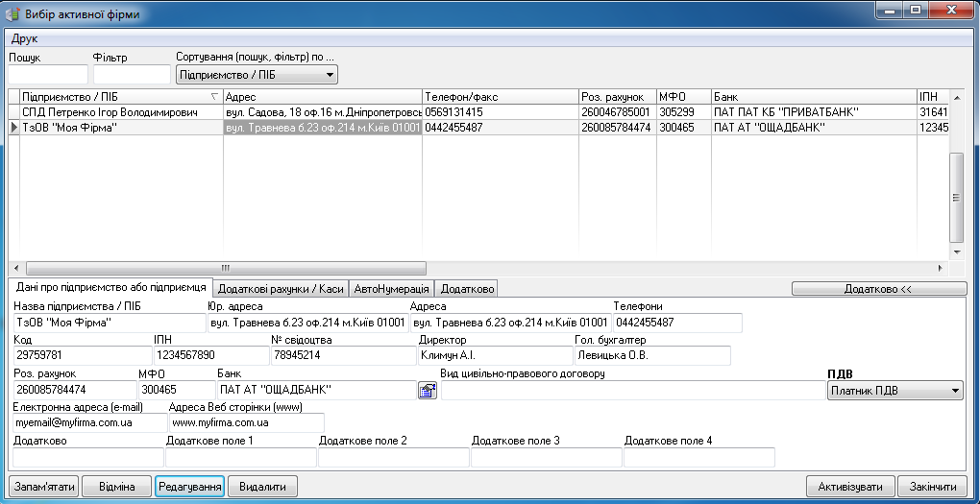Collapse details with Додатково << button
This screenshot has width=980, height=504.
pos(878,288)
